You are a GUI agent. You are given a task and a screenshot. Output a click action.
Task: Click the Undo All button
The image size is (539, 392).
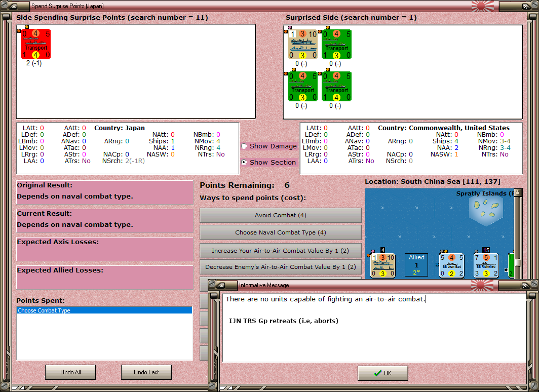click(x=70, y=372)
